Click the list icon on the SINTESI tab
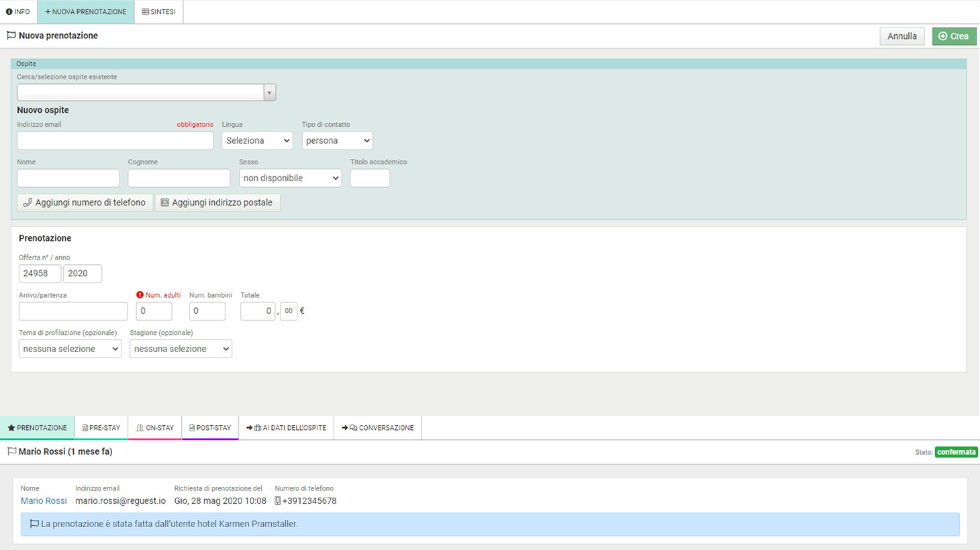 coord(146,12)
